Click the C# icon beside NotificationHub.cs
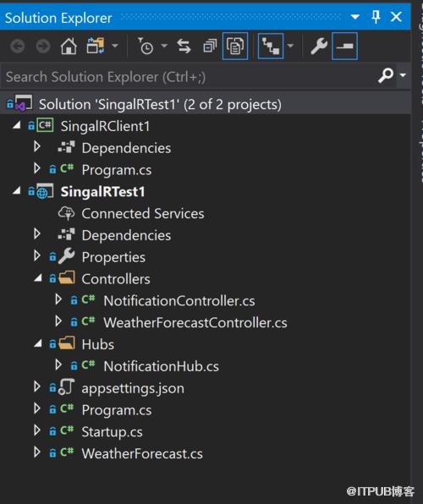423x504 pixels. pyautogui.click(x=88, y=364)
